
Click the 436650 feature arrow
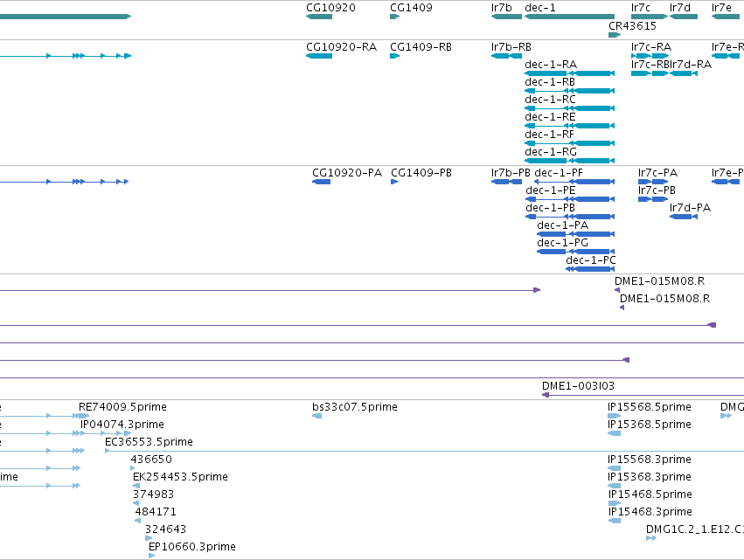pos(133,468)
